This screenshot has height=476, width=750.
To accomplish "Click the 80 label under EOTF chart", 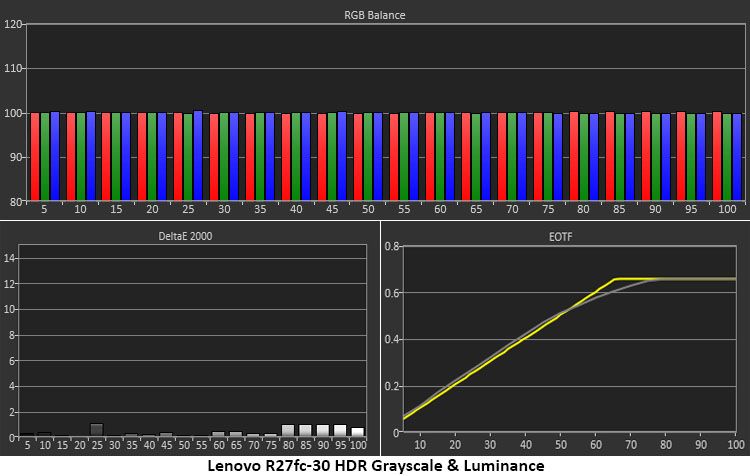I will pyautogui.click(x=666, y=445).
